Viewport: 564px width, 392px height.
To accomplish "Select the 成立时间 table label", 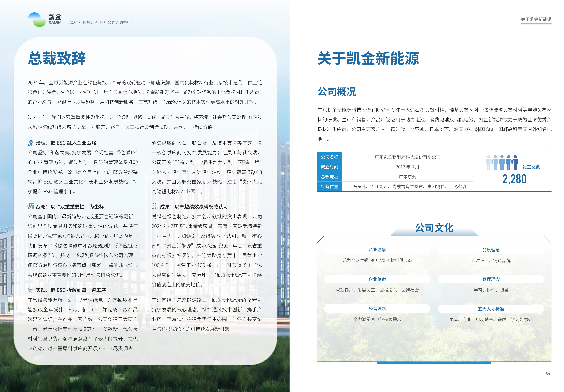I will point(329,167).
